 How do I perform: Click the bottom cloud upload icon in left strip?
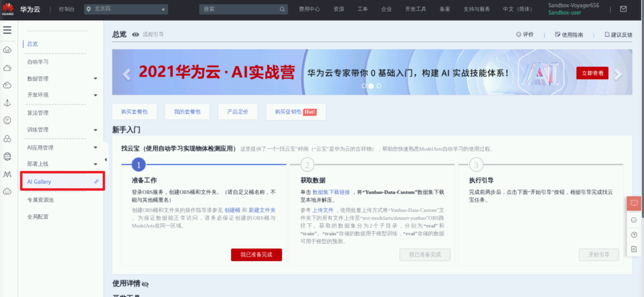(7, 191)
